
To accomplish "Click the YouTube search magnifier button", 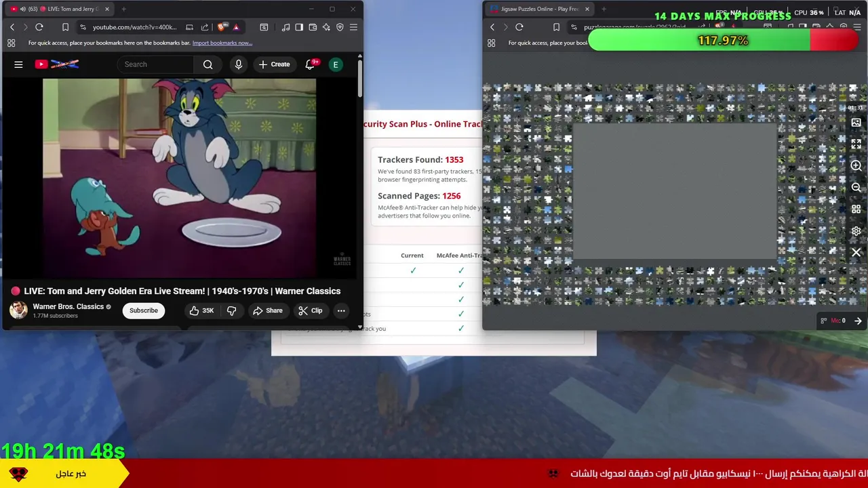I will click(x=208, y=64).
